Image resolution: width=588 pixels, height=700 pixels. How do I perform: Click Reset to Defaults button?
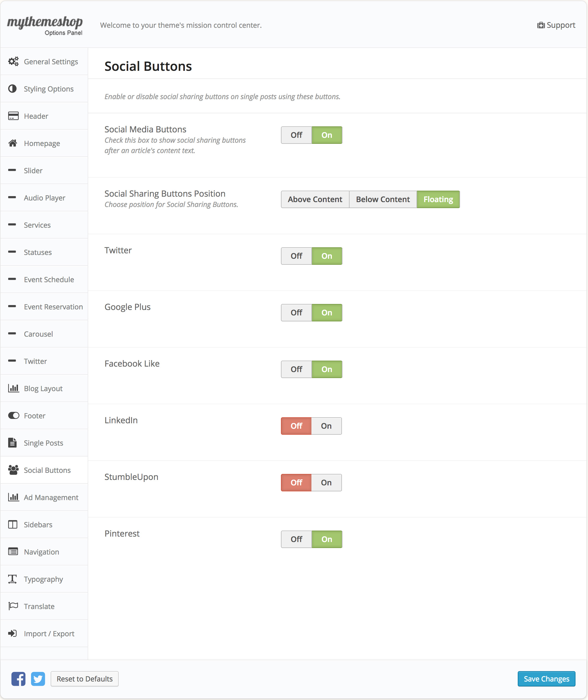click(x=84, y=679)
